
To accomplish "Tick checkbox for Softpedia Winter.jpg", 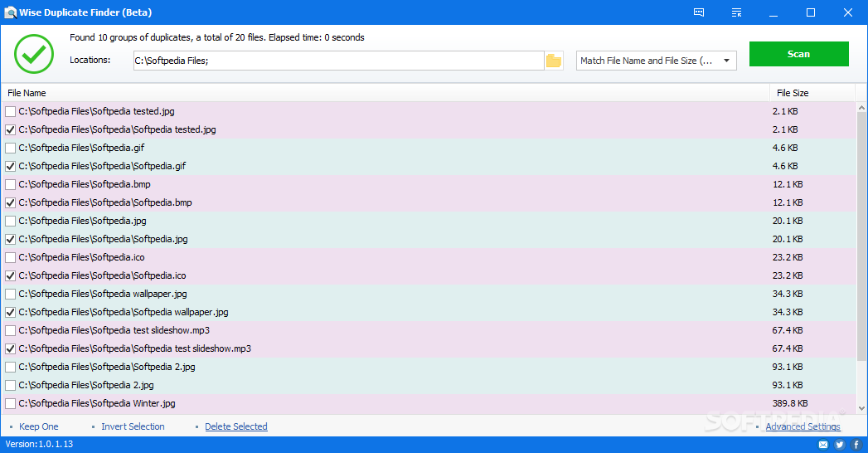I will point(10,403).
